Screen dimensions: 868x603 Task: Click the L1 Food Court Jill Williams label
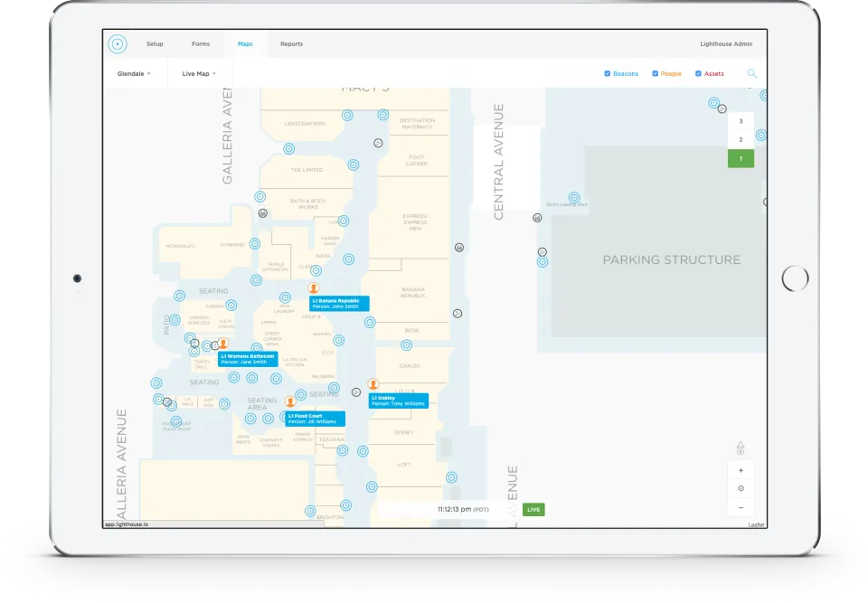315,419
